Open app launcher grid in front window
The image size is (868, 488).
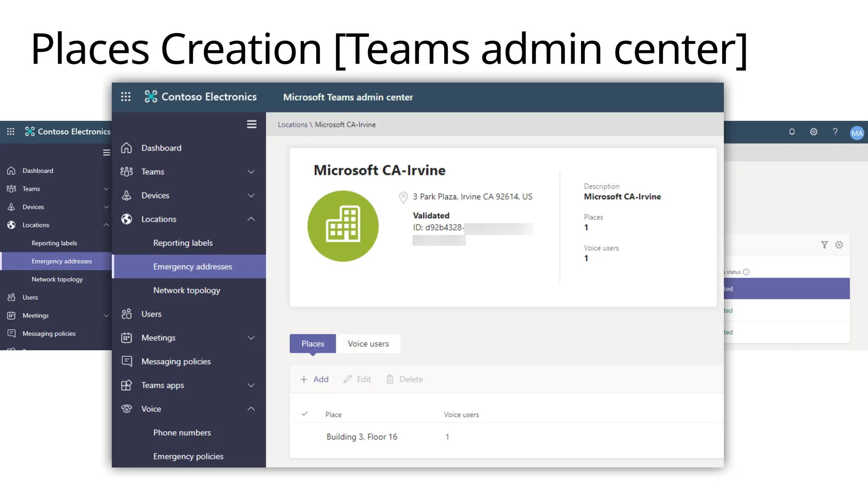click(x=126, y=97)
